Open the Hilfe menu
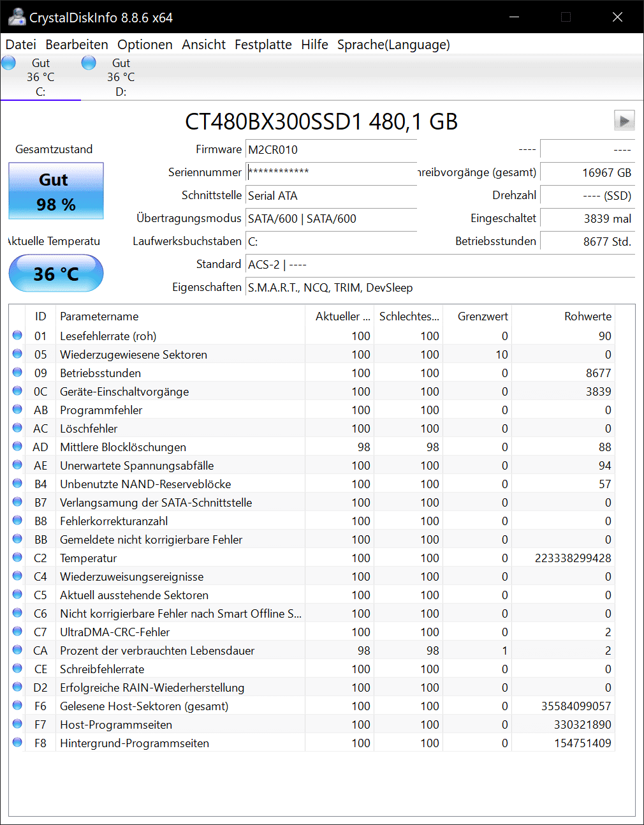Image resolution: width=644 pixels, height=825 pixels. click(x=314, y=45)
